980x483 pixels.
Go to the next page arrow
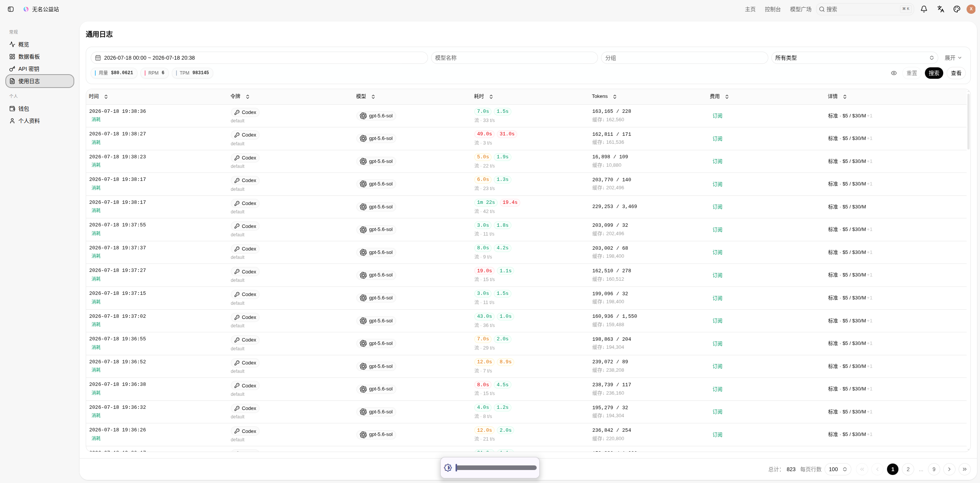tap(949, 469)
